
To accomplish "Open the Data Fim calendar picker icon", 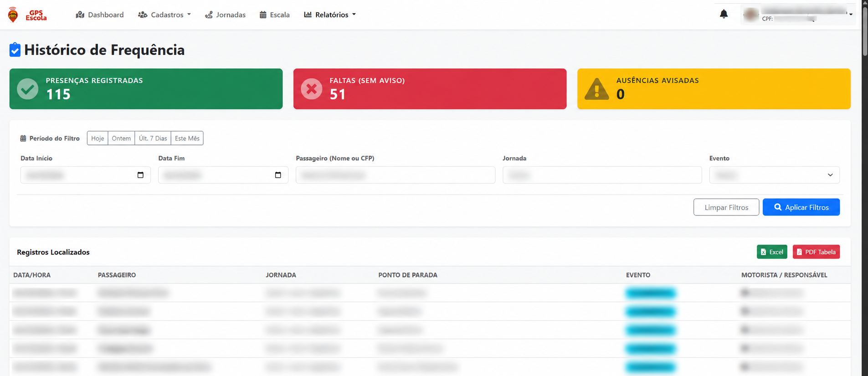I will [x=278, y=175].
